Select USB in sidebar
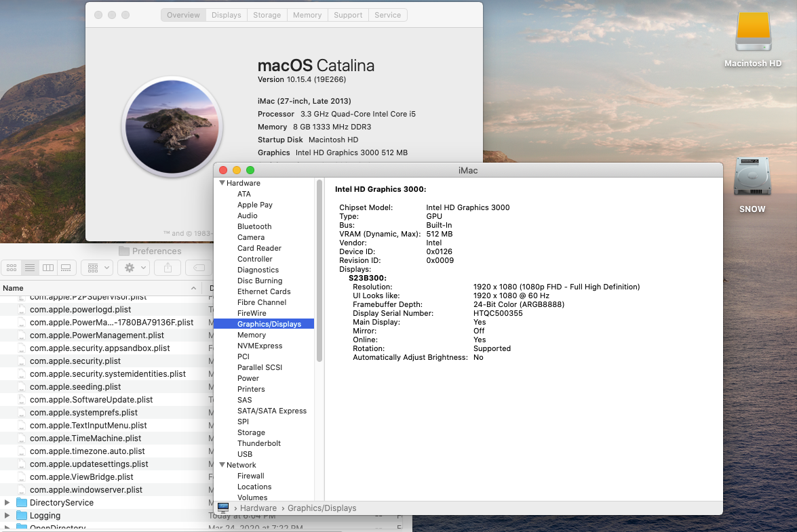The width and height of the screenshot is (797, 532). click(244, 454)
